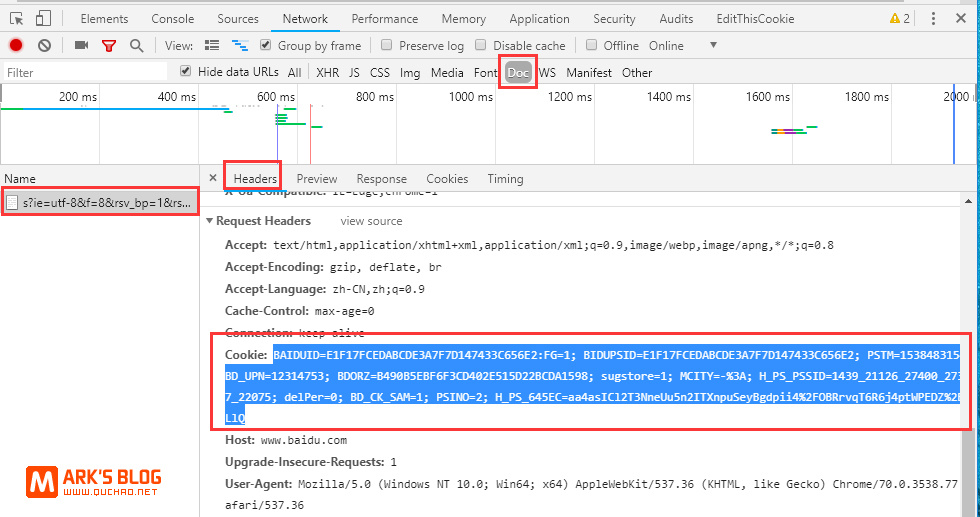Image resolution: width=980 pixels, height=517 pixels.
Task: Click the headers pane scroll-up arrow
Action: (x=968, y=201)
